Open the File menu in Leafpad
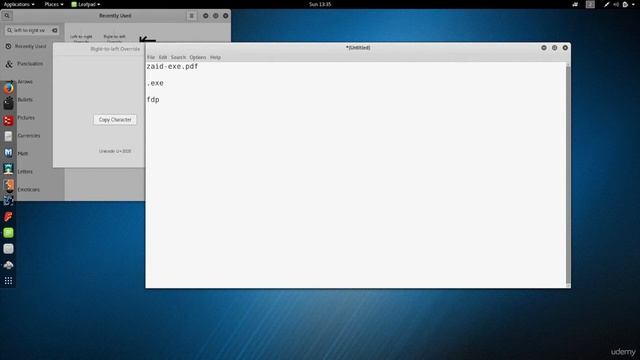The image size is (640, 360). (151, 58)
